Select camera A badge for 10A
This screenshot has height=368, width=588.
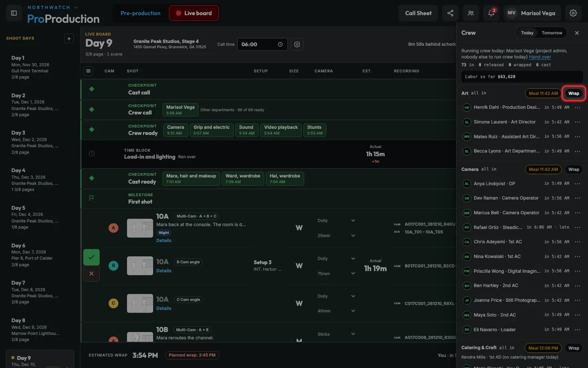114,228
